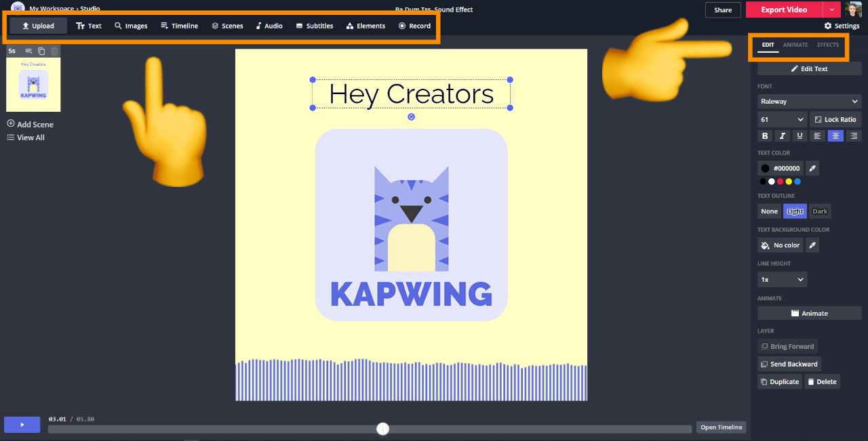Viewport: 868px width, 441px height.
Task: Switch to the EFFECTS tab
Action: (828, 45)
